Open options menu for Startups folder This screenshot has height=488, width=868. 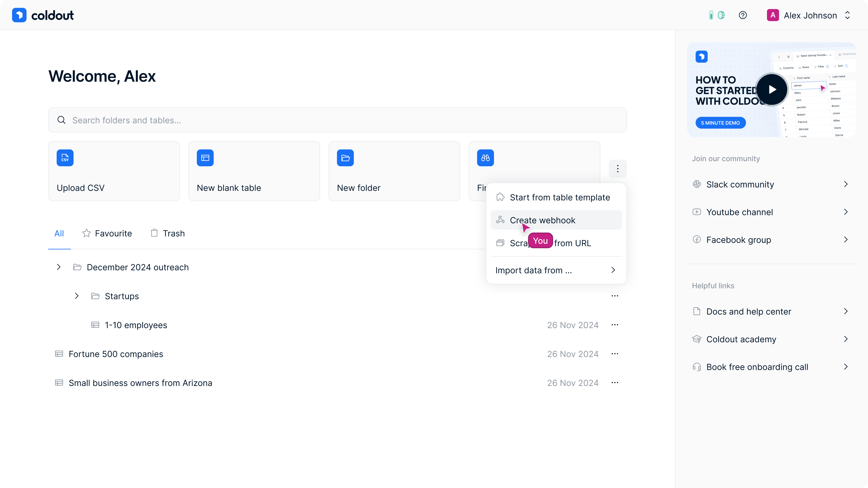point(615,296)
